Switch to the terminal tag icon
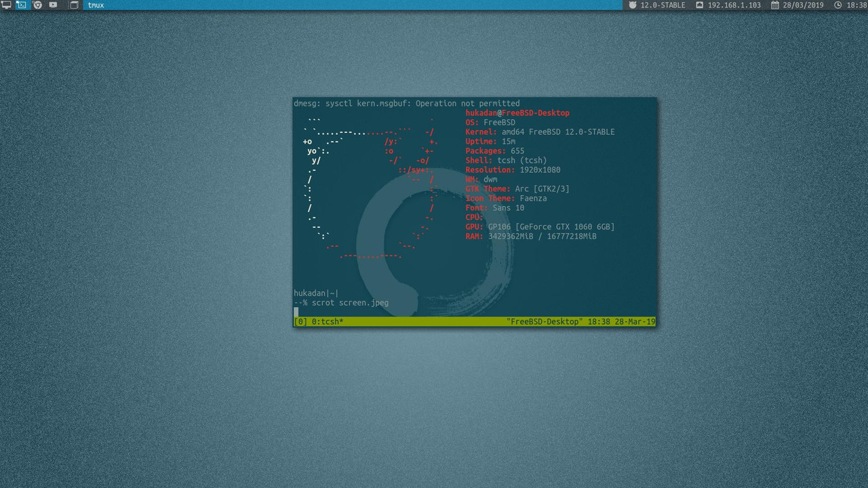This screenshot has width=868, height=488. point(22,5)
